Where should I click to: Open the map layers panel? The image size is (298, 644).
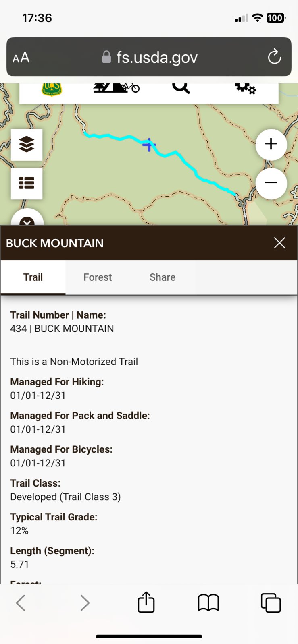point(27,145)
